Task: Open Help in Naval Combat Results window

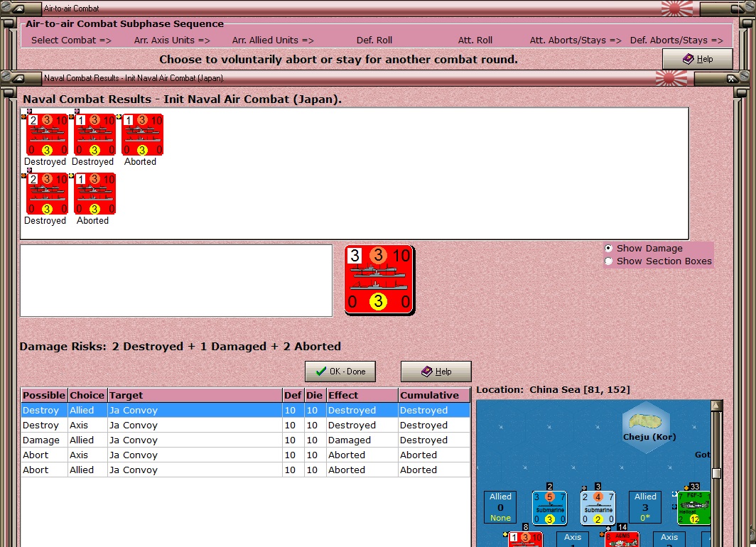Action: click(x=436, y=372)
